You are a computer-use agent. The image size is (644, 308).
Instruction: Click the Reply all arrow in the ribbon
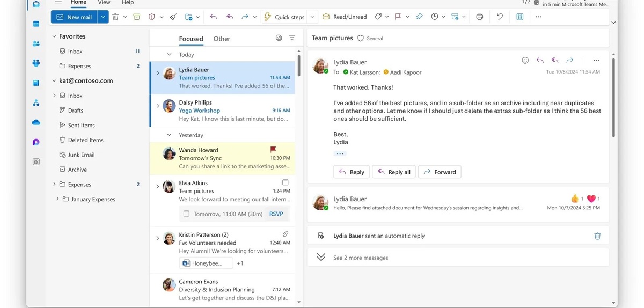(230, 17)
